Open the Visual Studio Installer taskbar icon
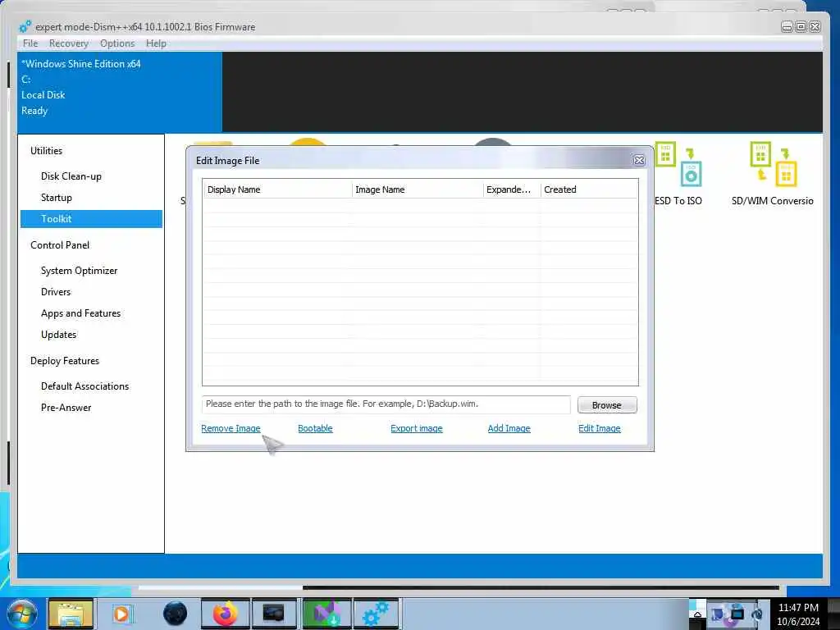Viewport: 840px width, 630px height. [326, 614]
